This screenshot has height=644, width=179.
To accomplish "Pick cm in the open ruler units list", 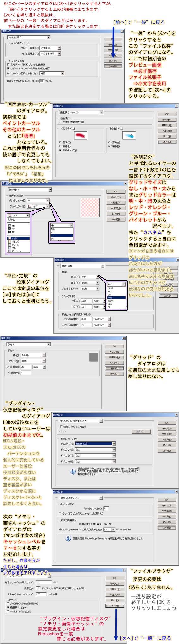I will pyautogui.click(x=116, y=294).
